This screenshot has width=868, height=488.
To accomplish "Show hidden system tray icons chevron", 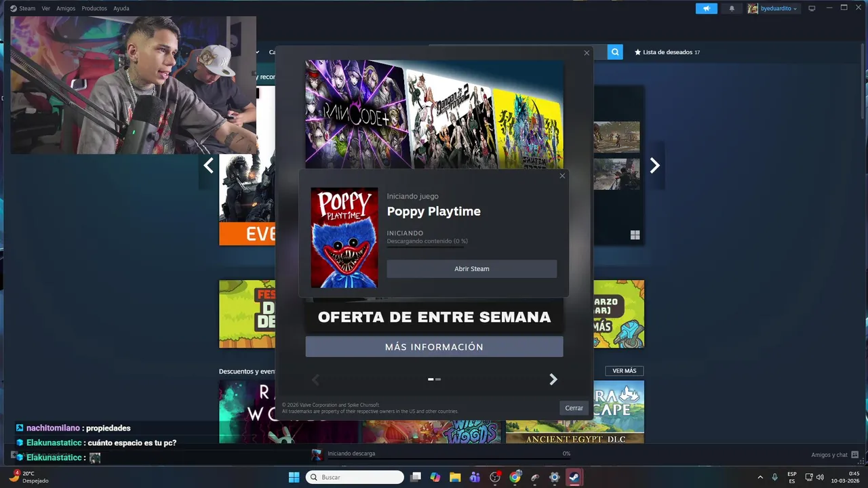I will (x=760, y=477).
